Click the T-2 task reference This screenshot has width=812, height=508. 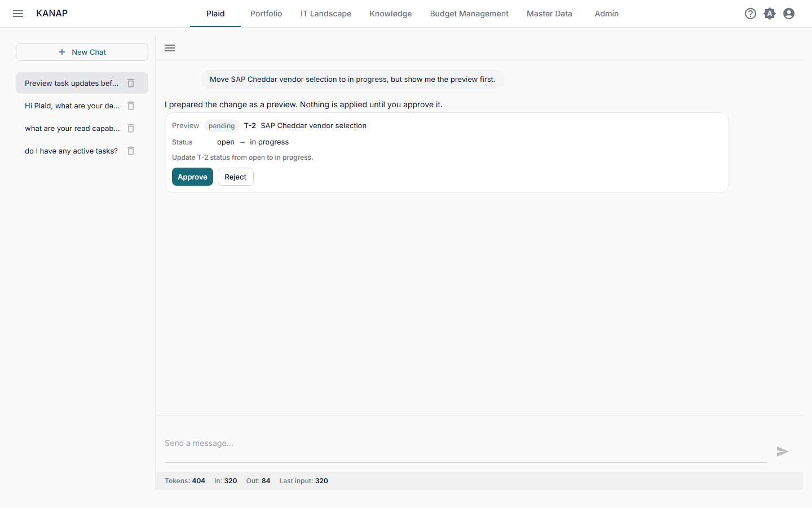(x=250, y=126)
